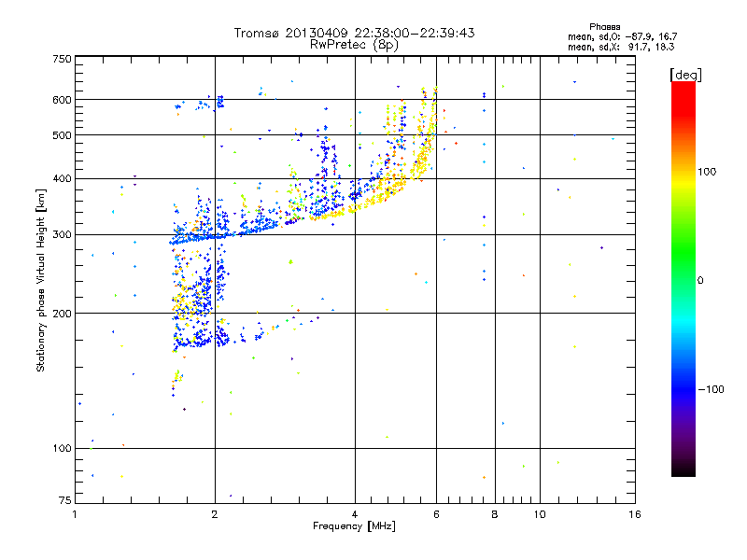Click the y-axis label '750'

(x=63, y=59)
